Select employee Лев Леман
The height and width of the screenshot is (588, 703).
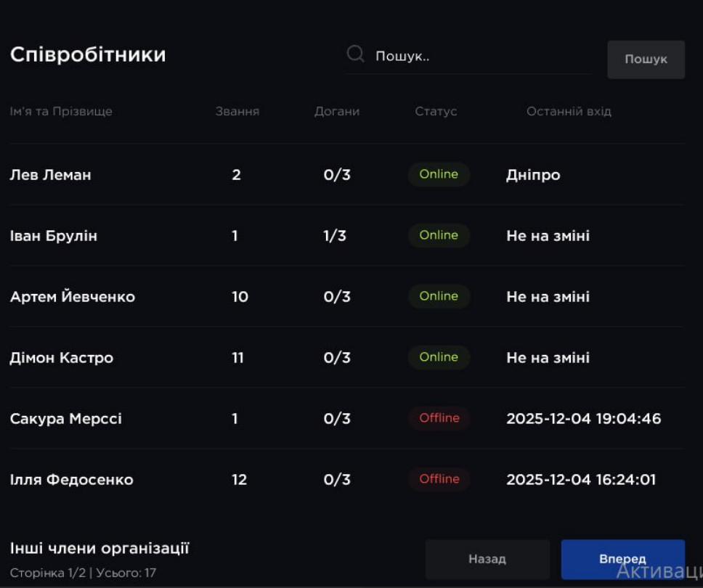[x=50, y=175]
